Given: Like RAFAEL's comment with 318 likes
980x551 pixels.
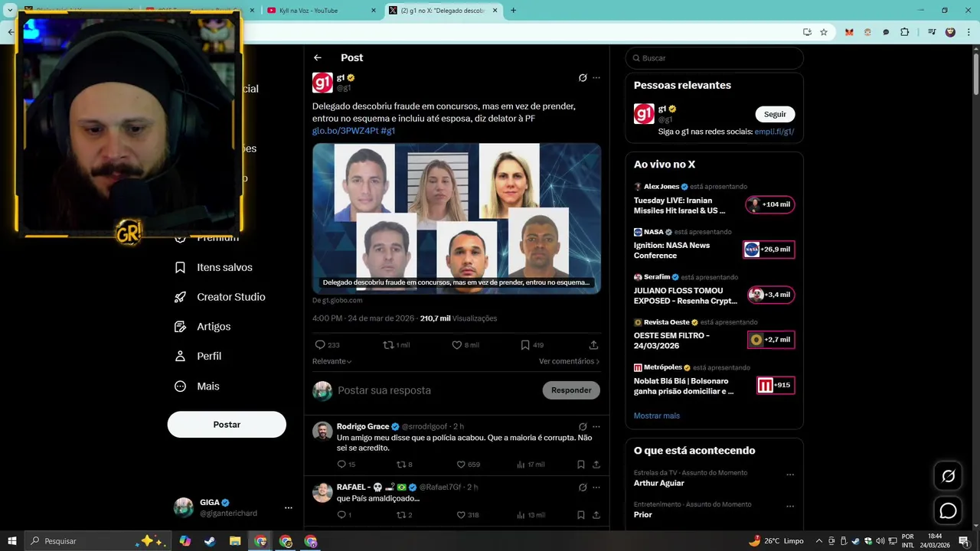Looking at the screenshot, I should click(468, 515).
